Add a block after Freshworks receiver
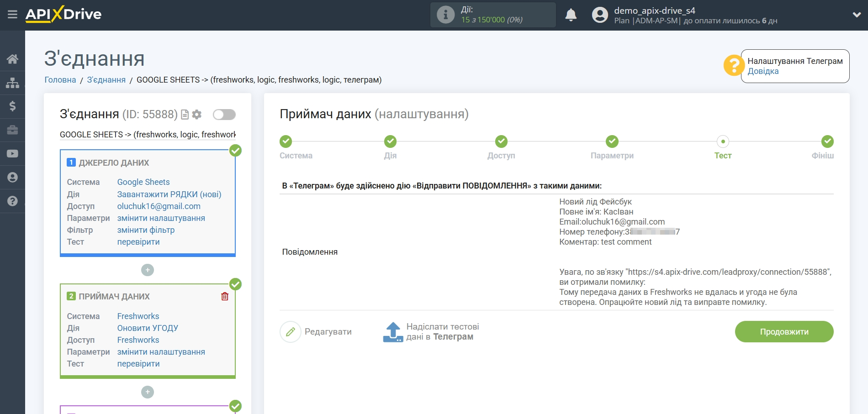Screen dimensions: 868x414 pyautogui.click(x=148, y=392)
